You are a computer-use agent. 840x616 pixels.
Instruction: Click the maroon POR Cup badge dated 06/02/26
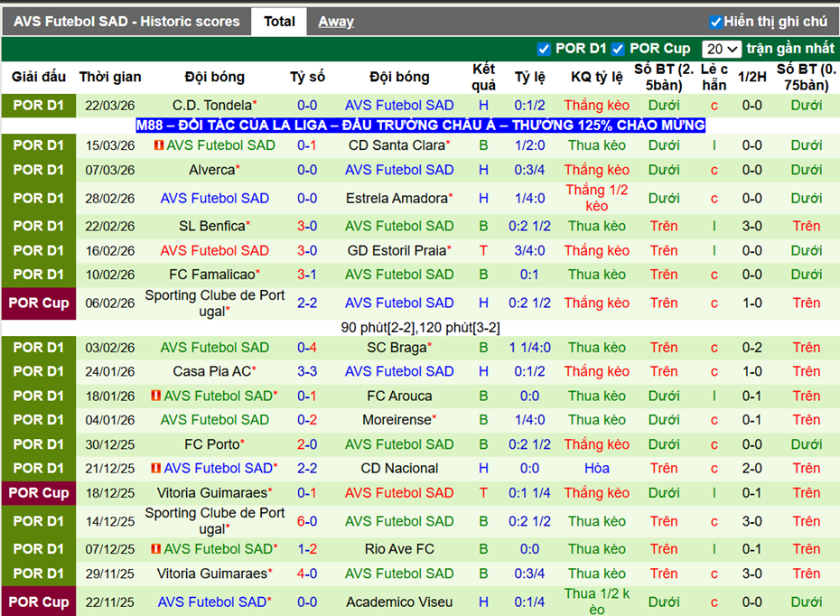(x=39, y=303)
